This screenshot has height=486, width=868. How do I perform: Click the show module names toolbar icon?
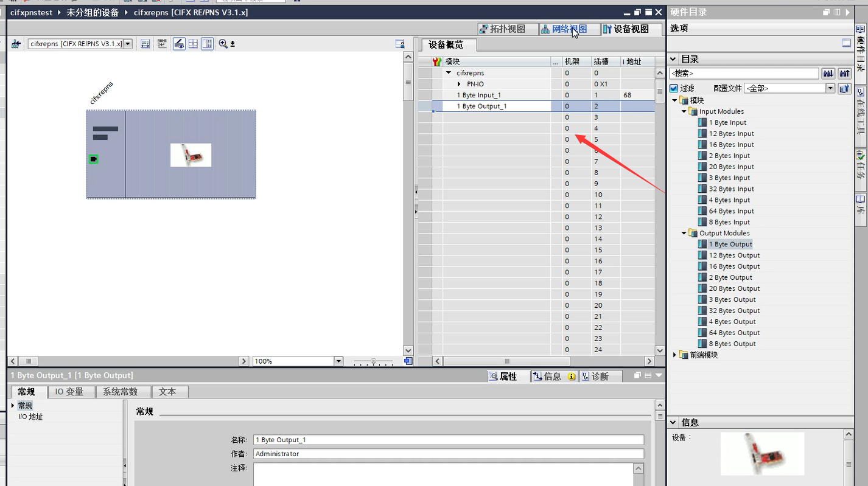coord(162,44)
